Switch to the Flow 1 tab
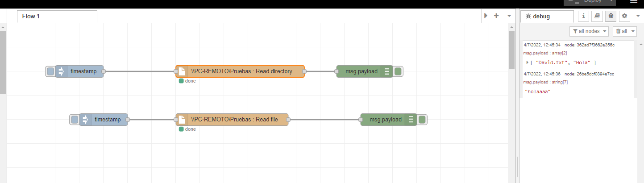 [x=57, y=17]
